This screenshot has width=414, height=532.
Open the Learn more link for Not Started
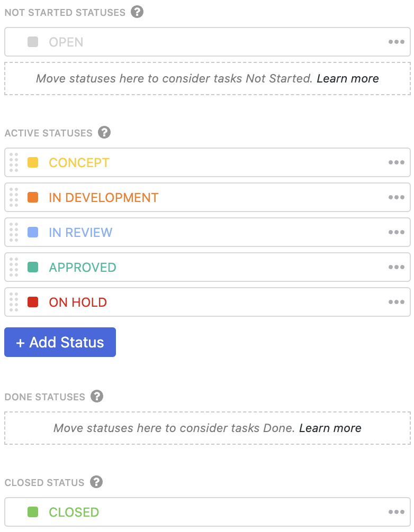[348, 78]
